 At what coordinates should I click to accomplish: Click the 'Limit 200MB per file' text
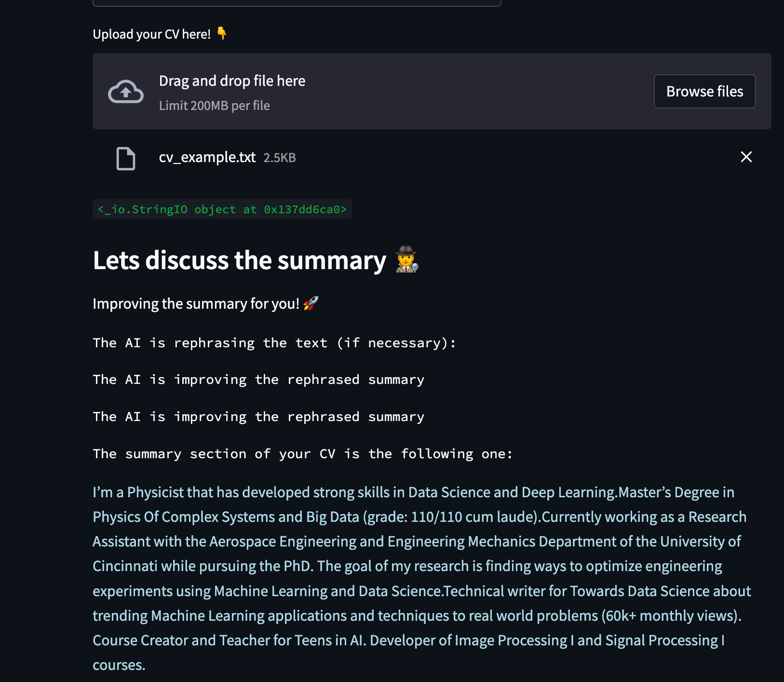point(215,106)
